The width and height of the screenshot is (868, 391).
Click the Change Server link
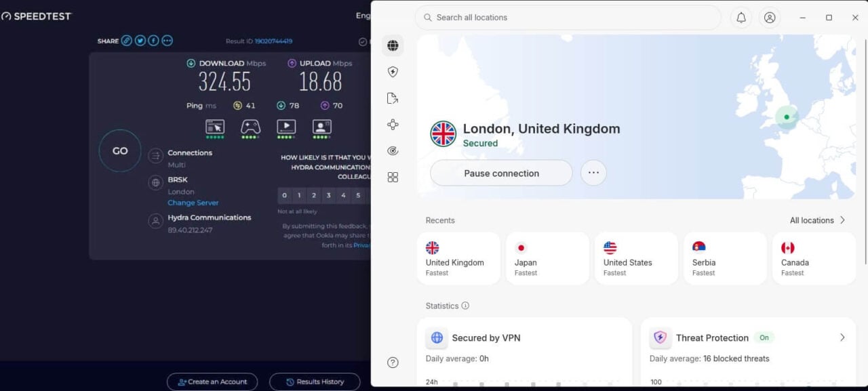[193, 203]
